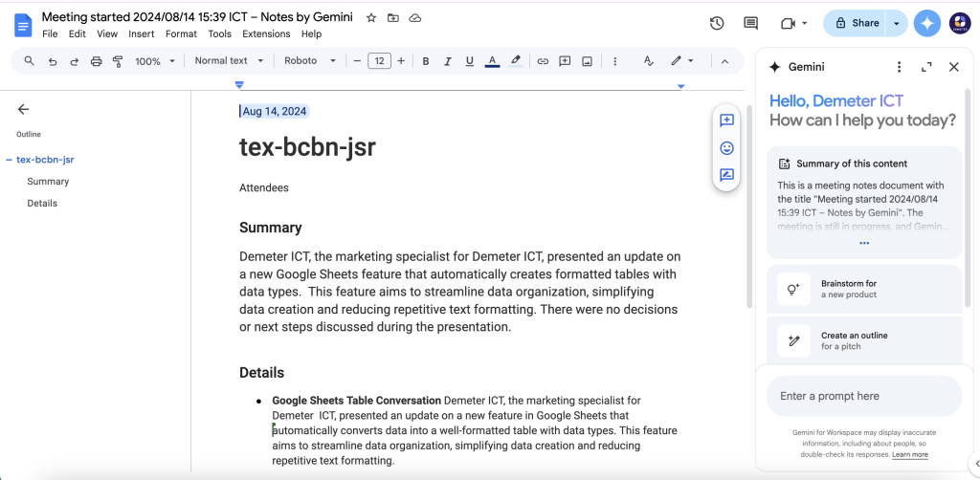
Task: Open the move to folder icon
Action: (x=393, y=17)
